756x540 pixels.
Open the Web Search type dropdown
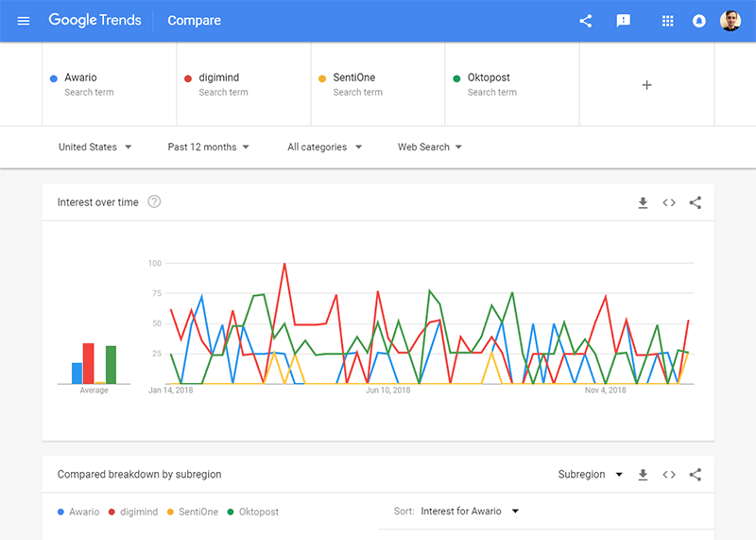pos(430,147)
